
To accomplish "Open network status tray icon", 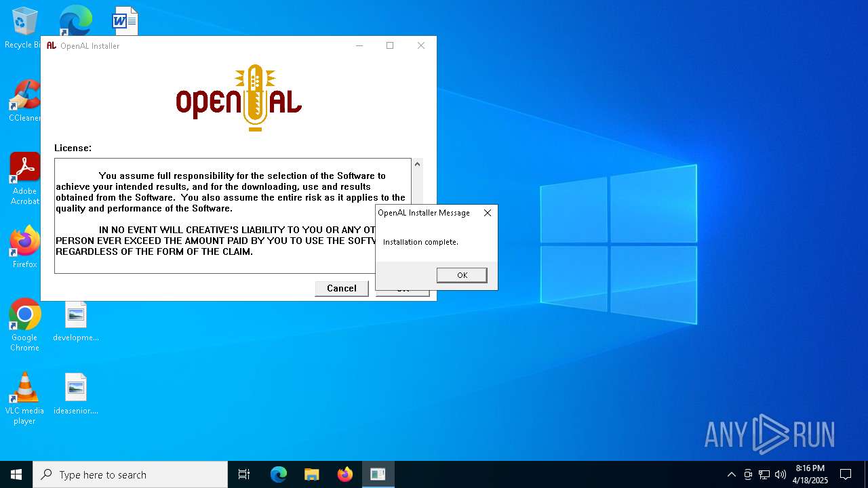I will 764,474.
